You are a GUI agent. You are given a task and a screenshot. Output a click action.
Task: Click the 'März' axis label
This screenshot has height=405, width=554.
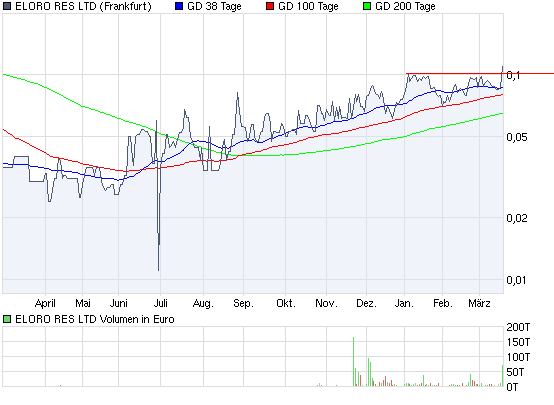(x=479, y=303)
